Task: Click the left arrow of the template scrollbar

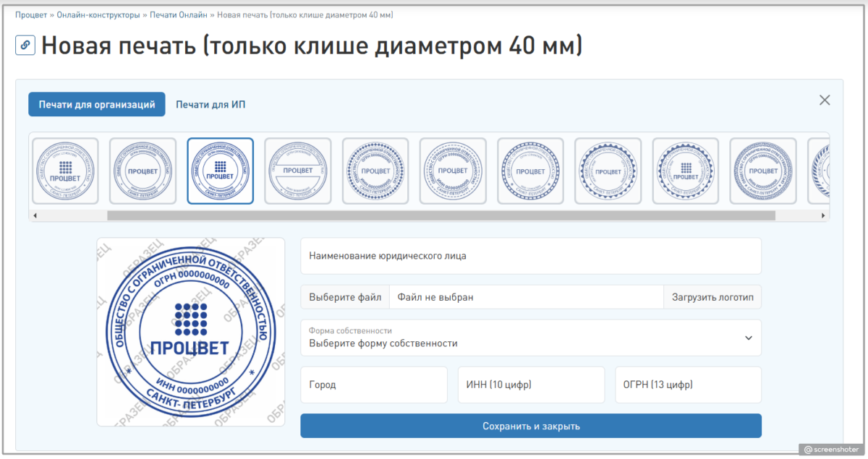Action: click(x=35, y=215)
